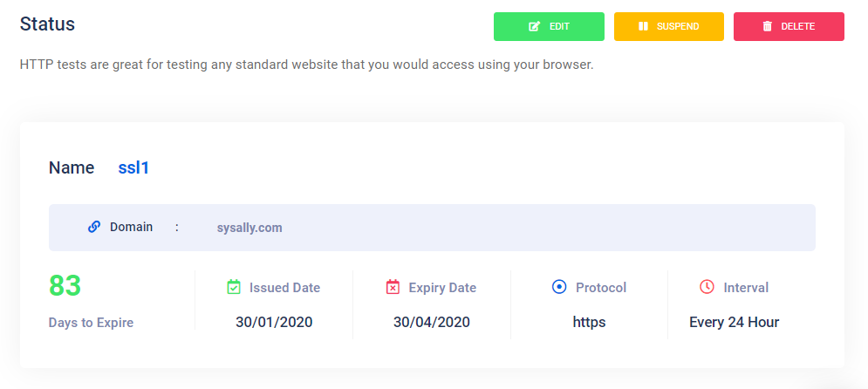The height and width of the screenshot is (389, 868).
Task: Click the https protocol value
Action: click(x=589, y=322)
